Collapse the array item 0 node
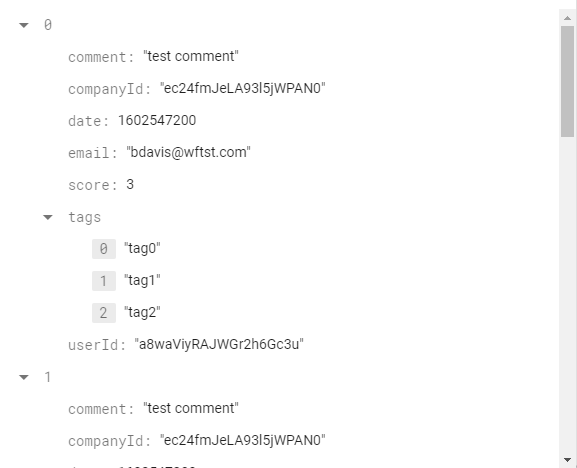Viewport: 577px width, 468px height. (x=24, y=25)
